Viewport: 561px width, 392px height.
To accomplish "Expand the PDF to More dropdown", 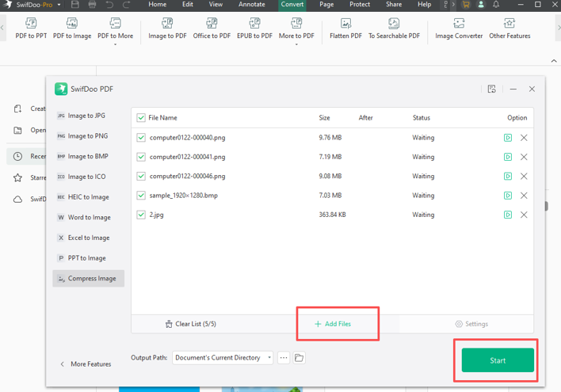I will click(x=116, y=29).
